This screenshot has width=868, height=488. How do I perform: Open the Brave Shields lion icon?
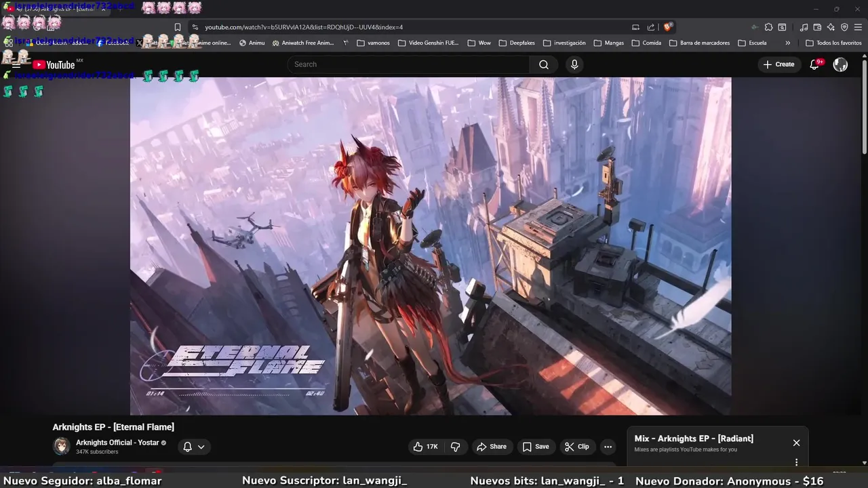[x=668, y=27]
